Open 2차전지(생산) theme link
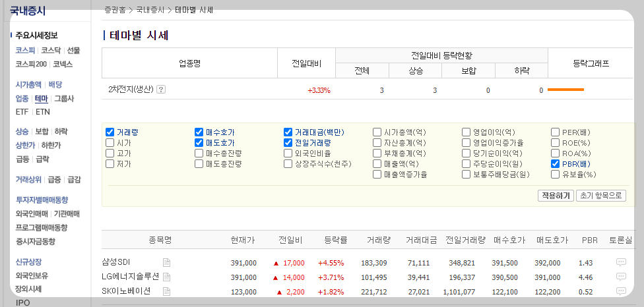The image size is (644, 307). pyautogui.click(x=131, y=90)
